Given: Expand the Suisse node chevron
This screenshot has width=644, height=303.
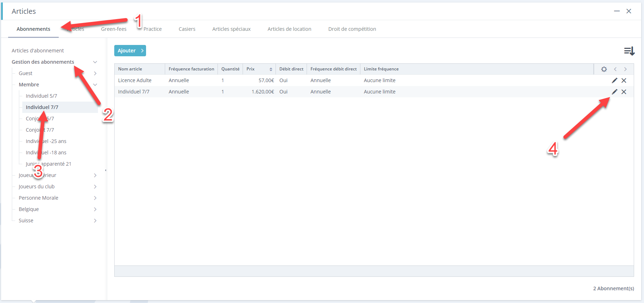Looking at the screenshot, I should pyautogui.click(x=95, y=221).
